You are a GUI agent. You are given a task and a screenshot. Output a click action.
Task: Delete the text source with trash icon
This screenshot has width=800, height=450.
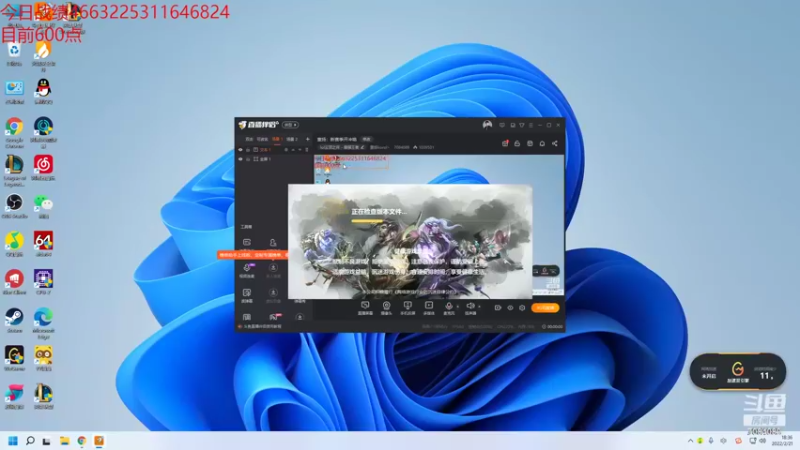[x=307, y=150]
